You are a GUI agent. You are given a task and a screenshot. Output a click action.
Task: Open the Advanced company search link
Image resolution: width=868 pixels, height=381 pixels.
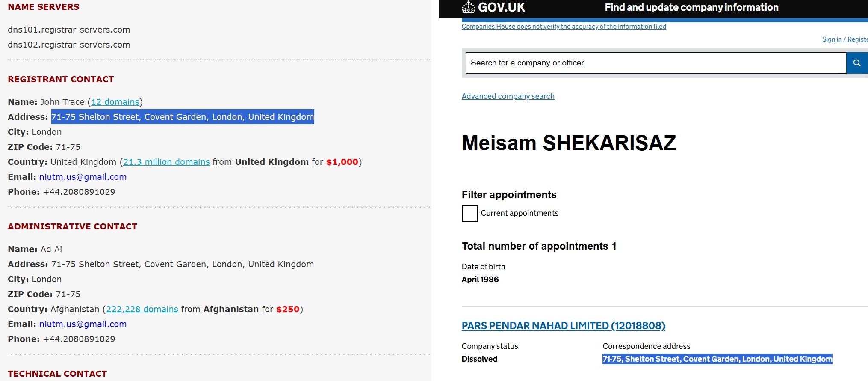pos(508,96)
